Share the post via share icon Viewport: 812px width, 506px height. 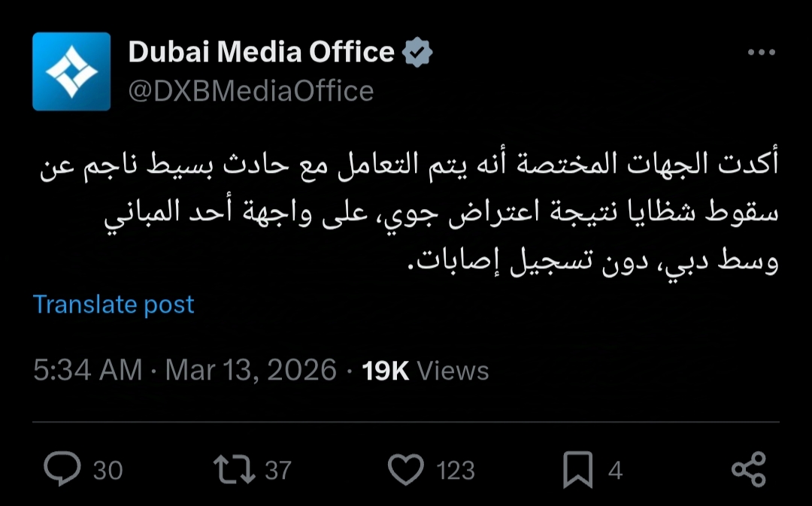(748, 469)
